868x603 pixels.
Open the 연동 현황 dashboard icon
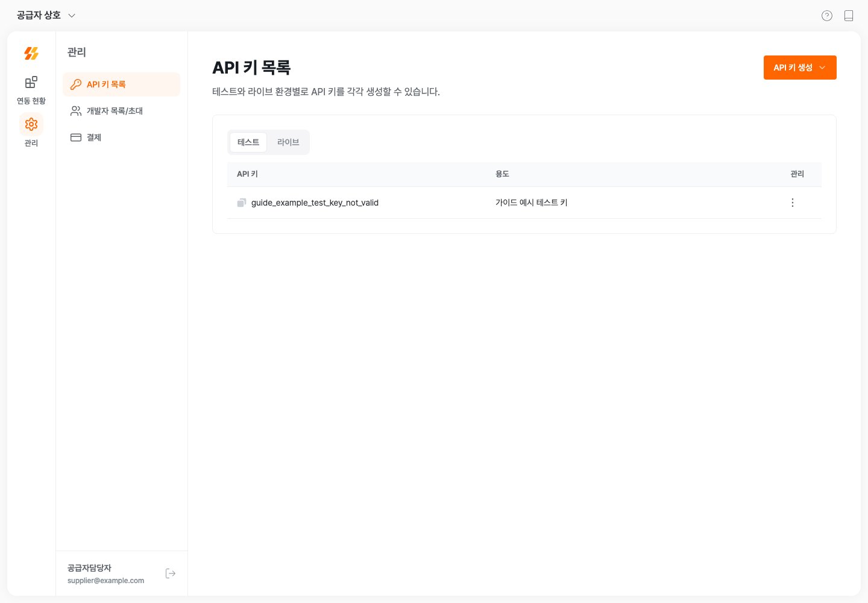(31, 83)
